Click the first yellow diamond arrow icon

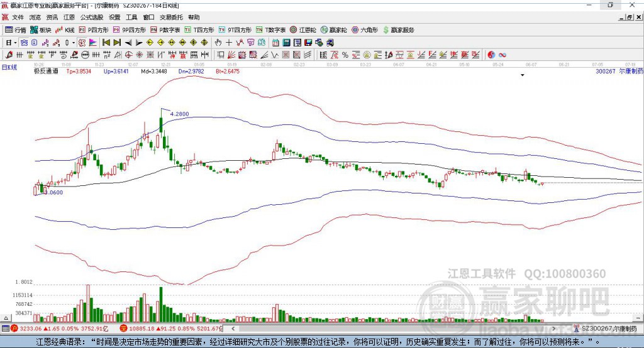(x=150, y=43)
